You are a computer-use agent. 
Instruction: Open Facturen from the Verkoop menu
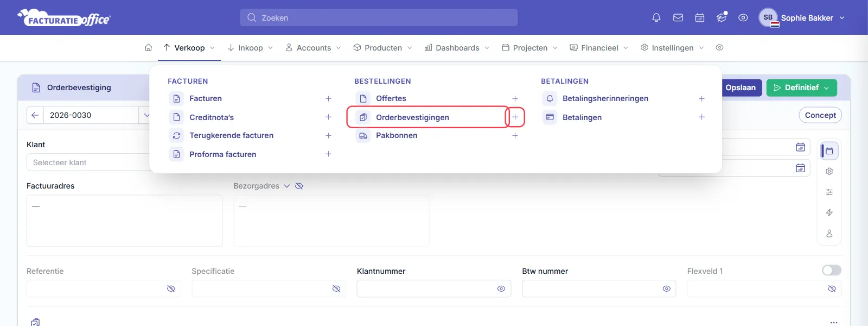[x=205, y=99]
